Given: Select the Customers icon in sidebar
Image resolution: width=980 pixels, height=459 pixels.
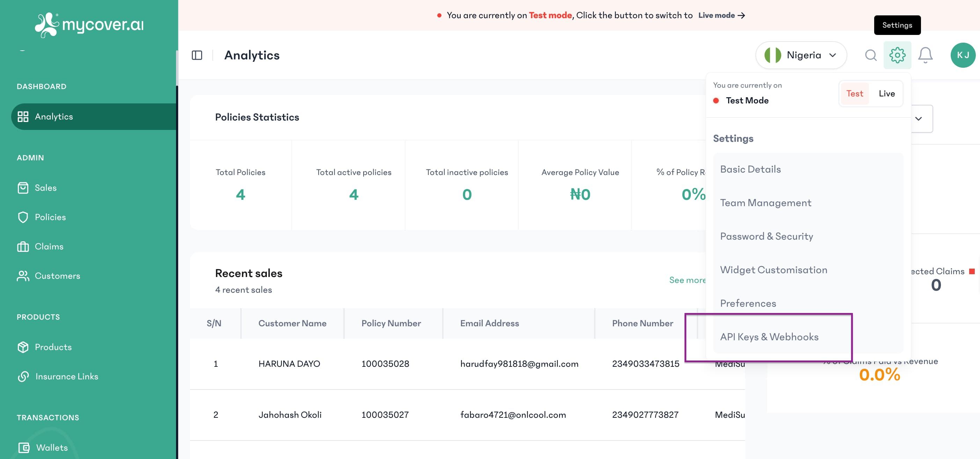Looking at the screenshot, I should coord(23,276).
